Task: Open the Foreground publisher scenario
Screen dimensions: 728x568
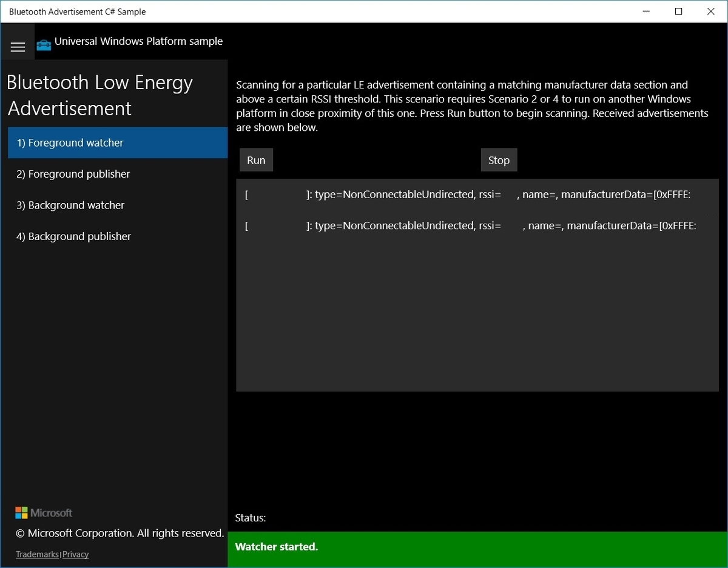Action: 118,174
